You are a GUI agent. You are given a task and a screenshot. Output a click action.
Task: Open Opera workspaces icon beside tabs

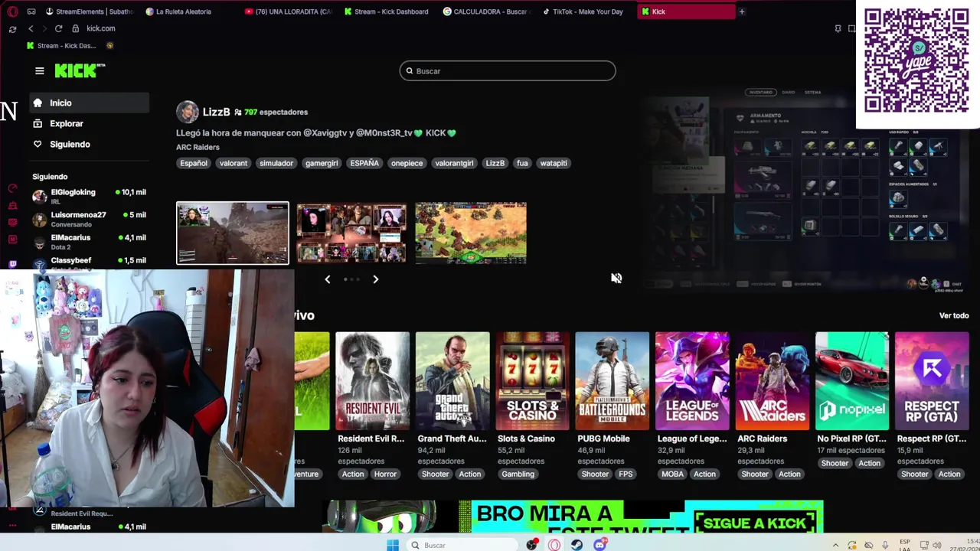pos(31,11)
